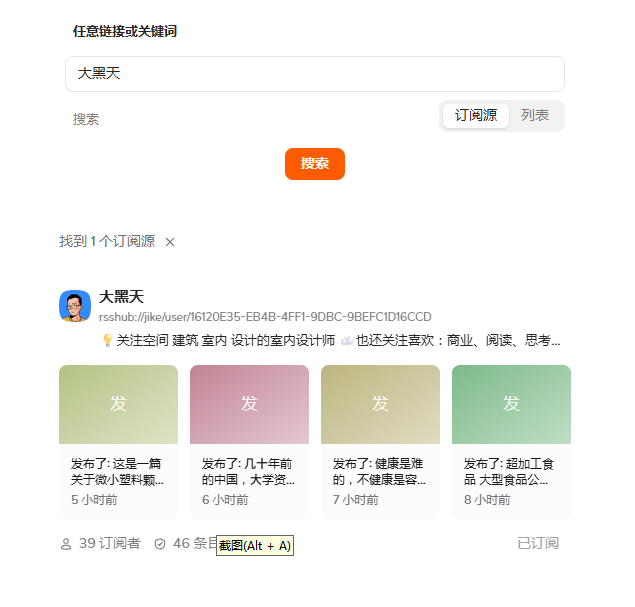Open the tan 发 thumbnail card
The width and height of the screenshot is (635, 607).
click(380, 404)
